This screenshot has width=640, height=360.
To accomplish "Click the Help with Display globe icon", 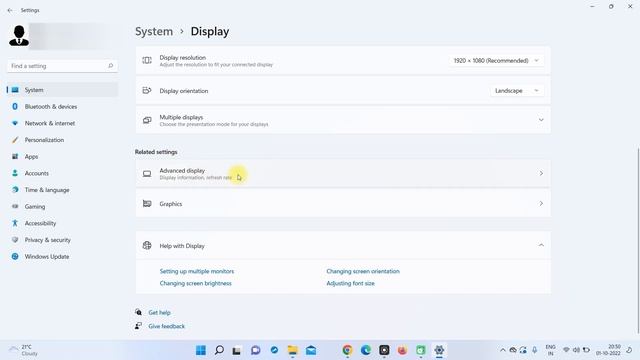I will (x=147, y=245).
